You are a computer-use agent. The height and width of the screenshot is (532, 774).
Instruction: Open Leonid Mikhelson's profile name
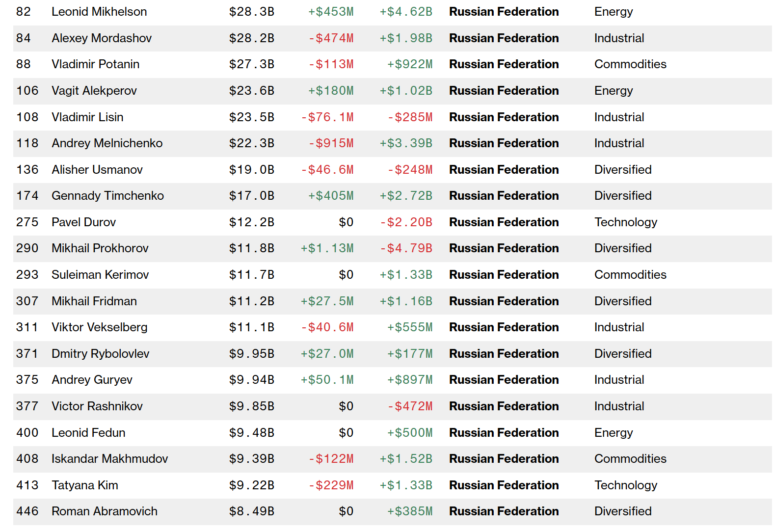[x=99, y=12]
